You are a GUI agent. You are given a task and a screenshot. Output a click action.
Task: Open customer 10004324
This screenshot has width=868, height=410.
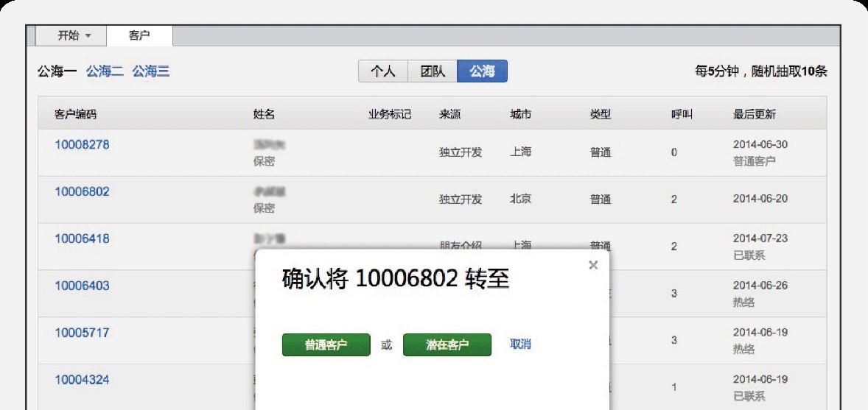82,380
